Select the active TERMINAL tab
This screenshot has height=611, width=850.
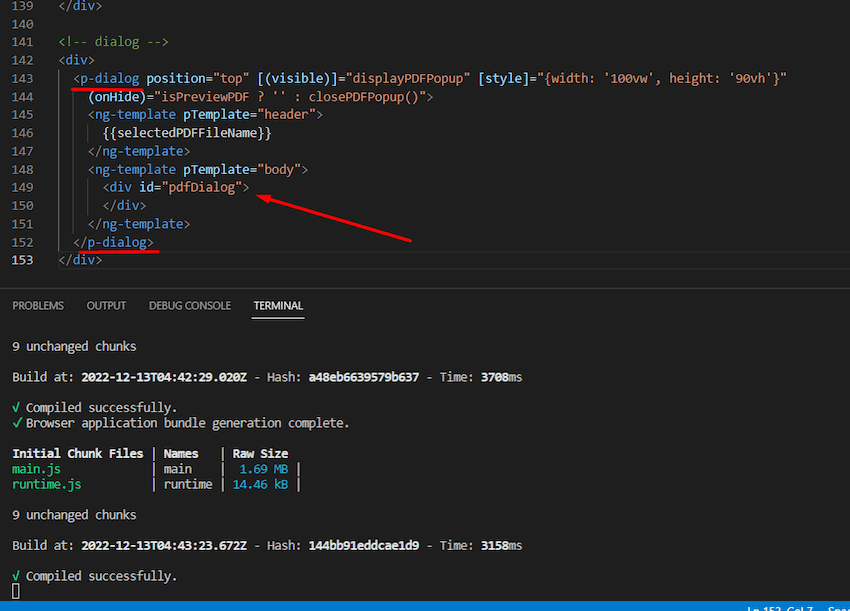click(x=277, y=306)
